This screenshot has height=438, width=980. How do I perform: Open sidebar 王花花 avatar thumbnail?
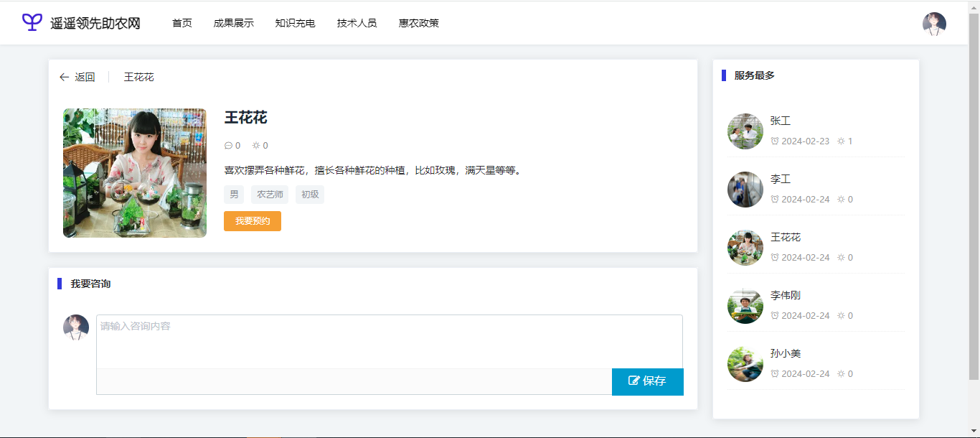(x=745, y=248)
